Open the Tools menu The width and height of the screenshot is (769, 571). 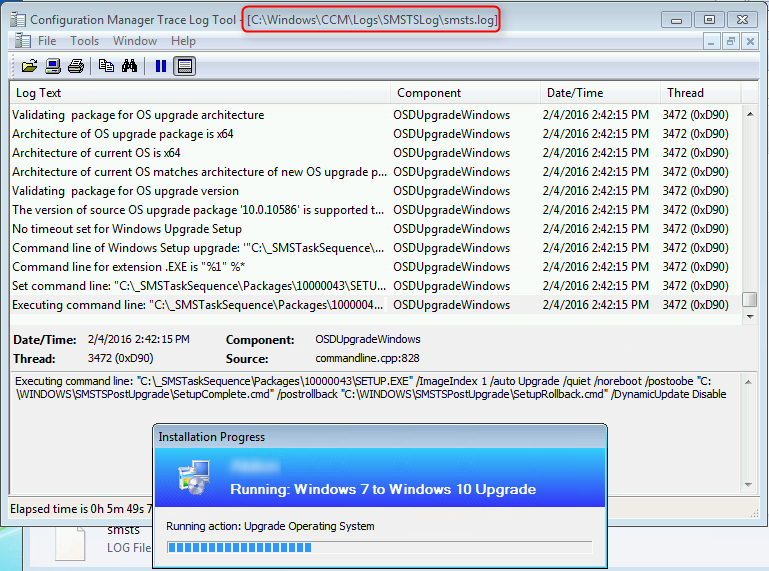click(x=84, y=41)
